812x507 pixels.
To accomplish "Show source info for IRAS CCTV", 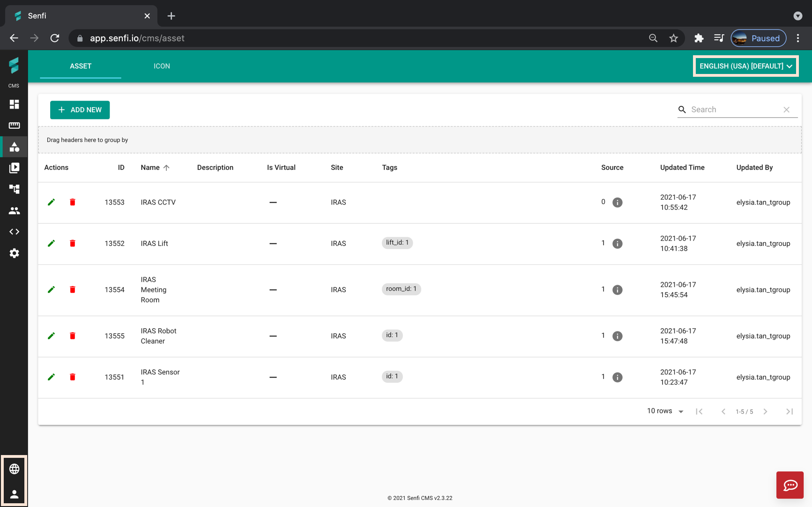I will point(618,202).
